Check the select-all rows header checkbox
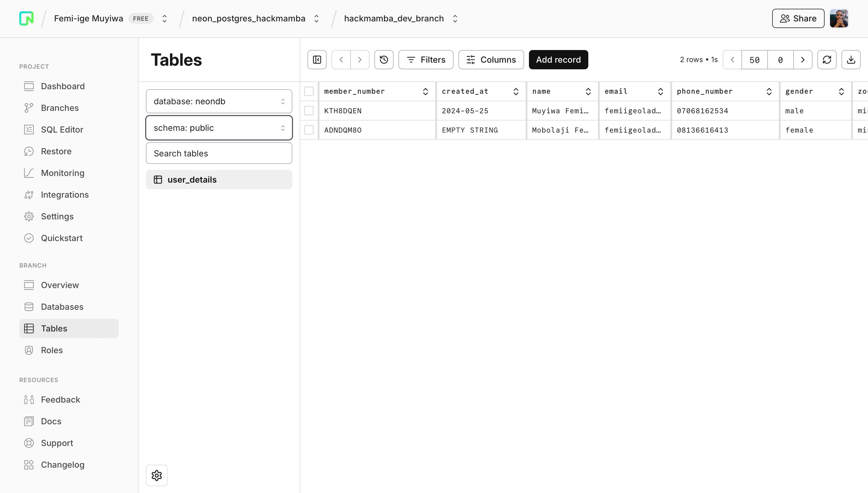 click(x=309, y=91)
